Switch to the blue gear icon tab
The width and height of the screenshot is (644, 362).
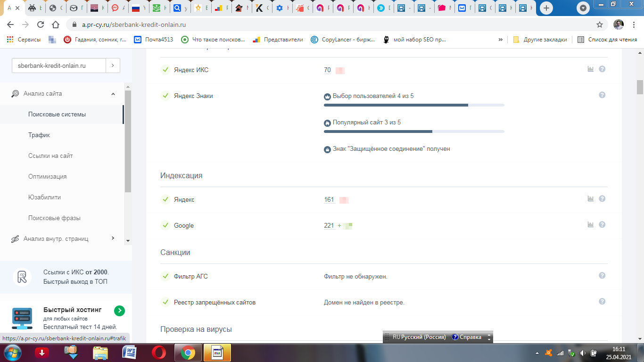pyautogui.click(x=280, y=8)
